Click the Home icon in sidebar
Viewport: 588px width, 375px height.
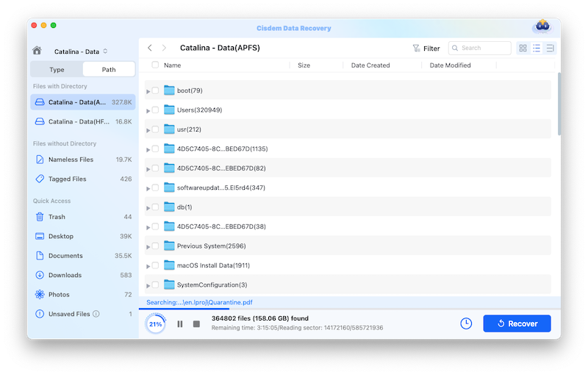pos(37,51)
